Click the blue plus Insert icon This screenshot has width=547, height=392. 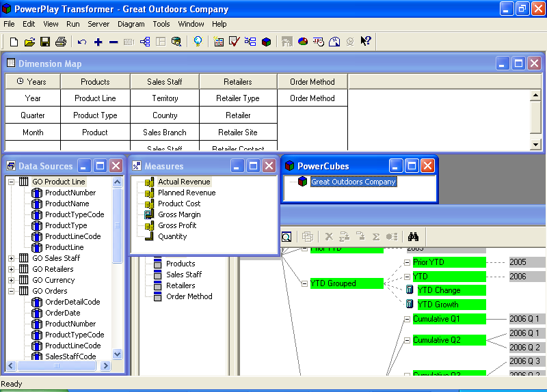click(98, 42)
